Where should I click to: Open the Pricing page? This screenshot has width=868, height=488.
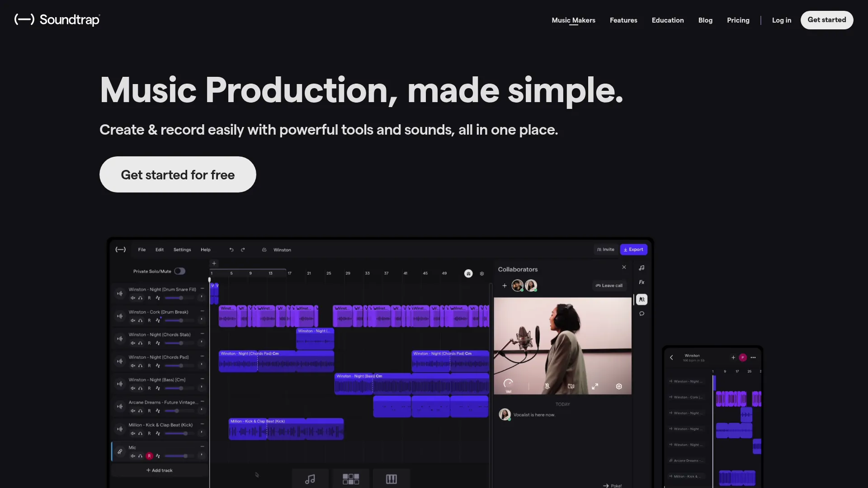738,20
